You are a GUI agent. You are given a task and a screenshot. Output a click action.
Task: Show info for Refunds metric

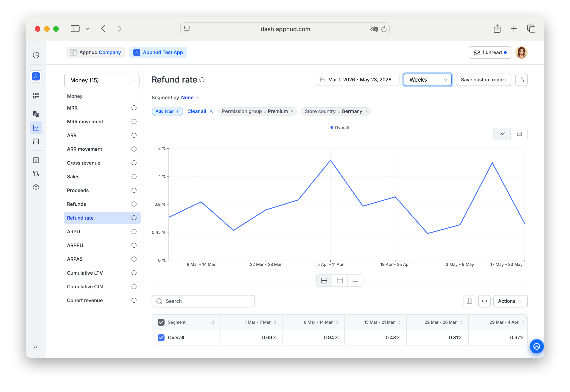tap(134, 204)
